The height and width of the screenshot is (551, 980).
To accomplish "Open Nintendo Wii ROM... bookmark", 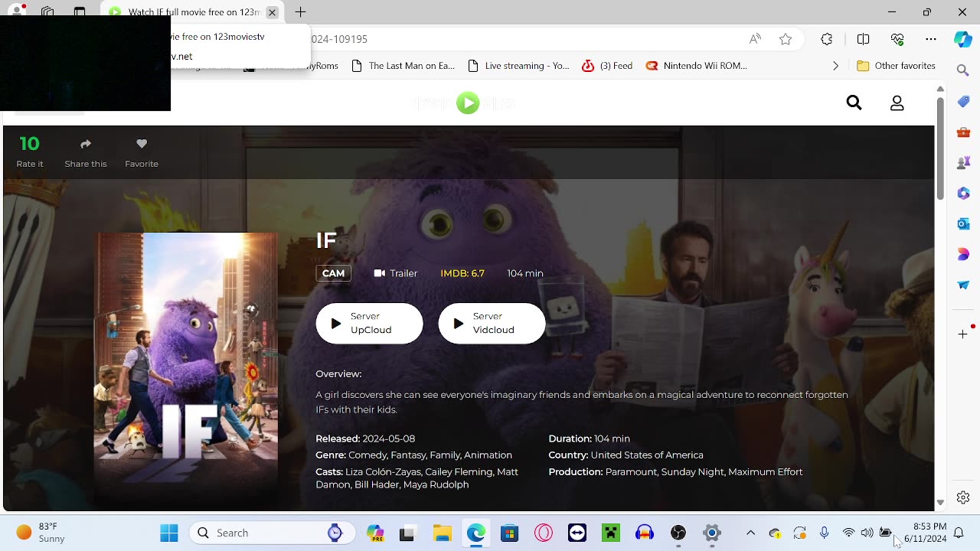I will pos(696,66).
